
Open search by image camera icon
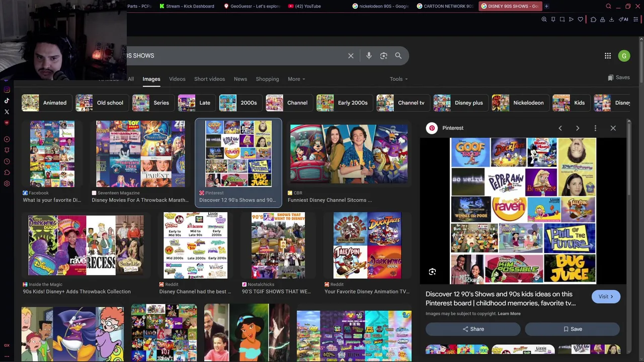tap(383, 56)
